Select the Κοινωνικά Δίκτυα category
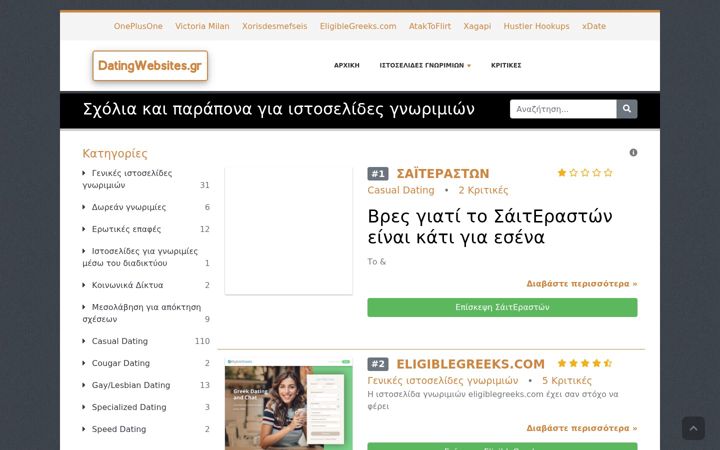 [x=127, y=285]
